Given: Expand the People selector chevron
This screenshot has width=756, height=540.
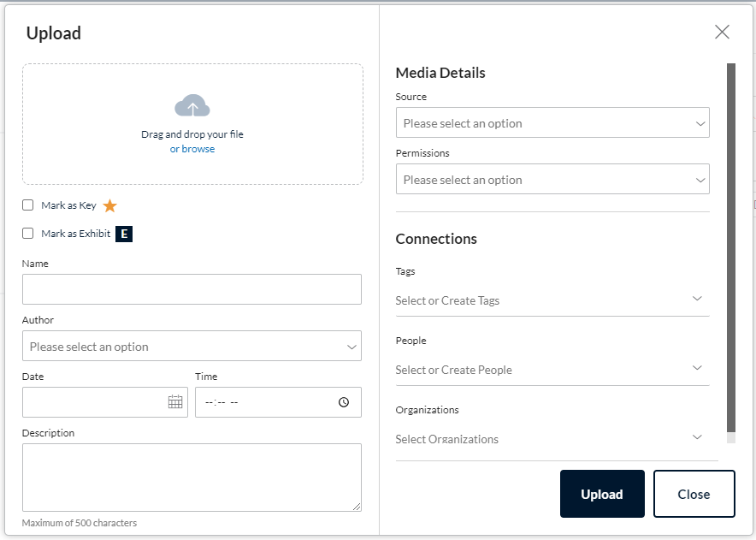Looking at the screenshot, I should click(697, 368).
